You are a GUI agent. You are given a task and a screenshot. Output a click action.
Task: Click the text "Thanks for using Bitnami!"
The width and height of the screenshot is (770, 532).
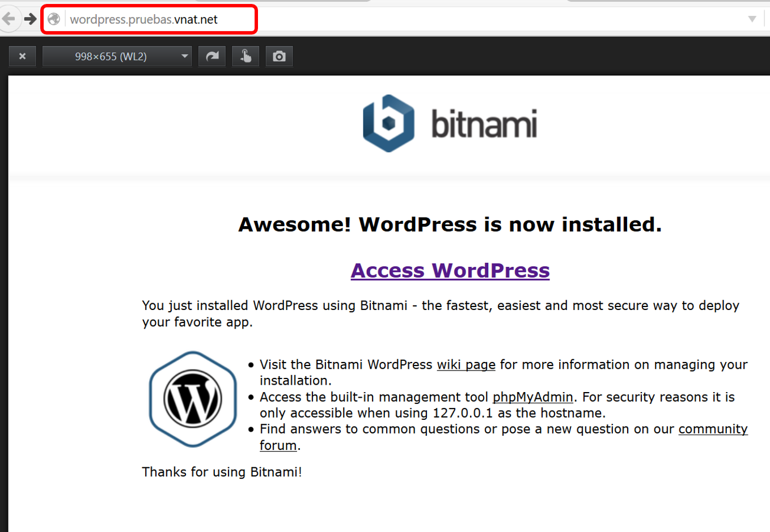(222, 473)
